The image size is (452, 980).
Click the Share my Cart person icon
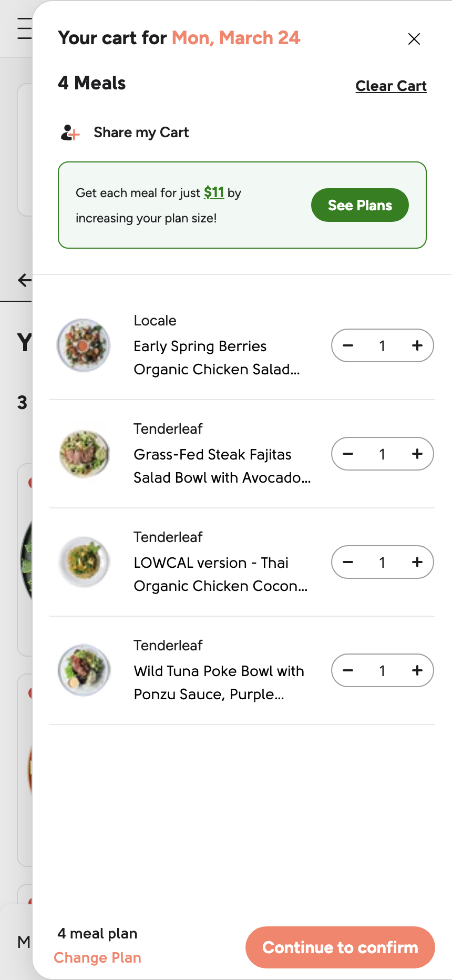tap(70, 132)
